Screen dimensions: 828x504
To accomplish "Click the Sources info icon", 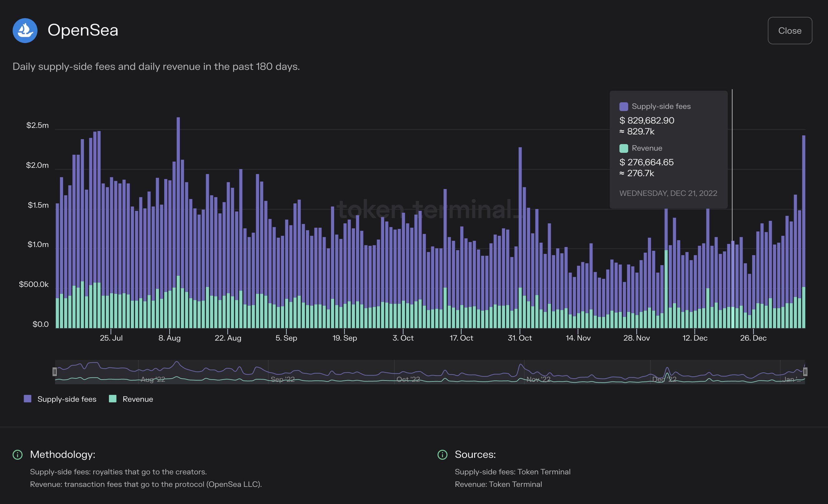I will 442,455.
